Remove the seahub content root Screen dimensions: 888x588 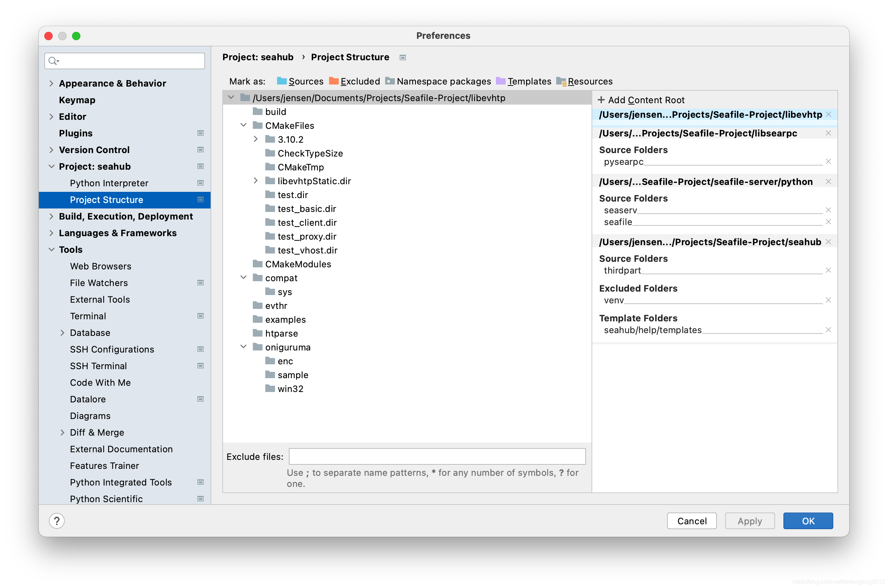coord(828,242)
